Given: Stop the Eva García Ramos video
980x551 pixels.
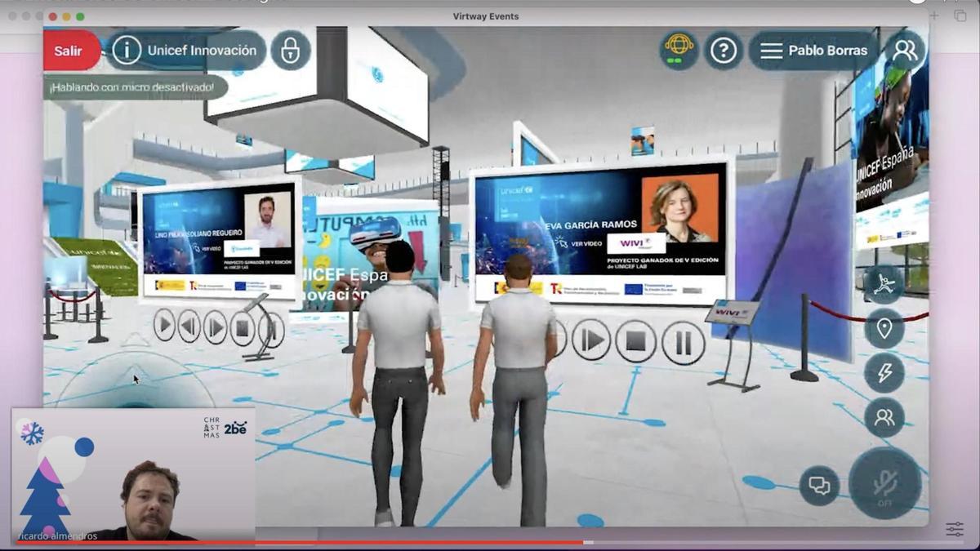Looking at the screenshot, I should coord(635,341).
